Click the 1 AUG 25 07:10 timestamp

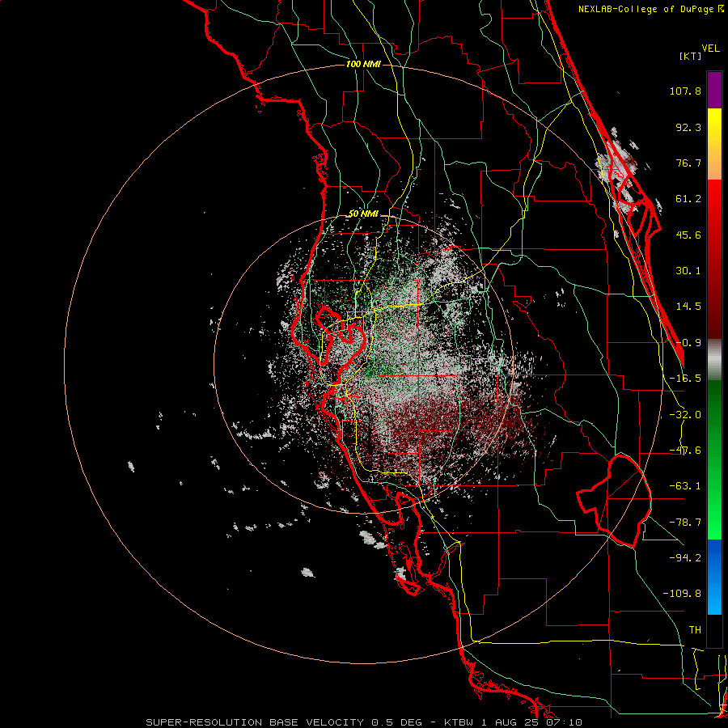[531, 722]
